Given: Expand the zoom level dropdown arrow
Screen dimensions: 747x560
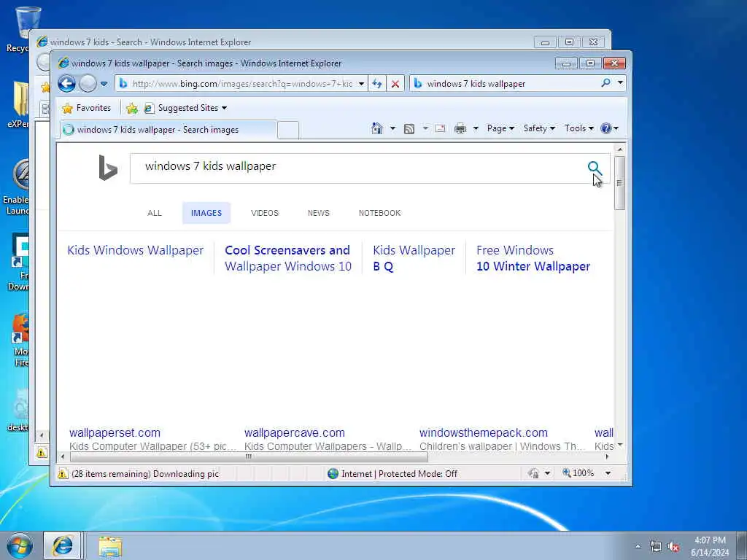Looking at the screenshot, I should pyautogui.click(x=608, y=473).
